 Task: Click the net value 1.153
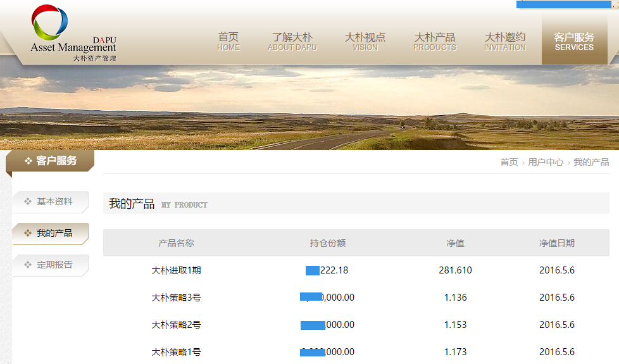click(x=455, y=325)
